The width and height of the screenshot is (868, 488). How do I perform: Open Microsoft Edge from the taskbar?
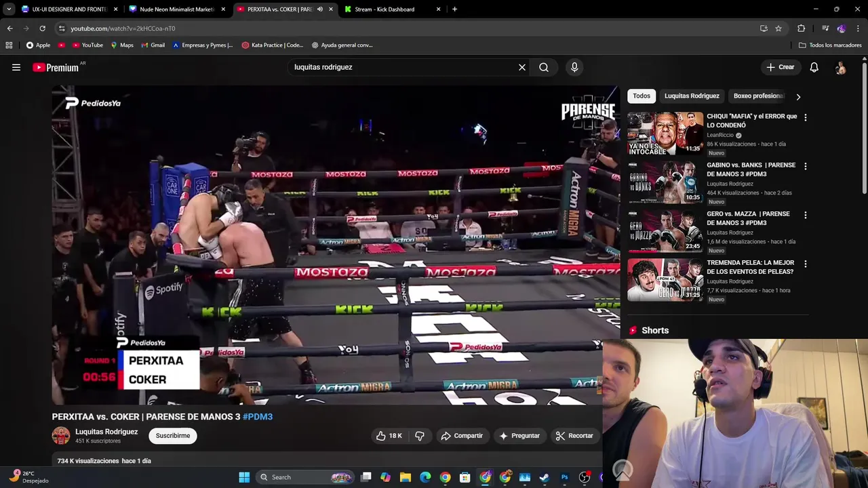click(425, 477)
